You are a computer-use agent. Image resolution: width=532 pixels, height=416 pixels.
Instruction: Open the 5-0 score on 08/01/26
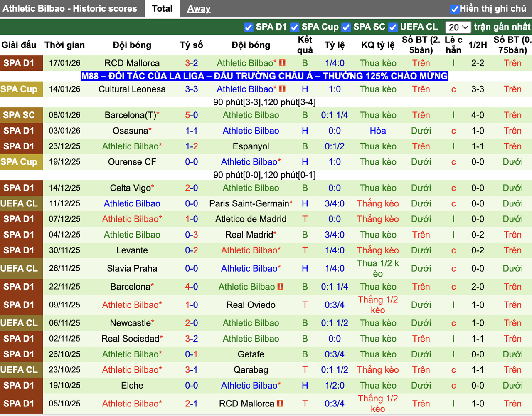click(192, 115)
